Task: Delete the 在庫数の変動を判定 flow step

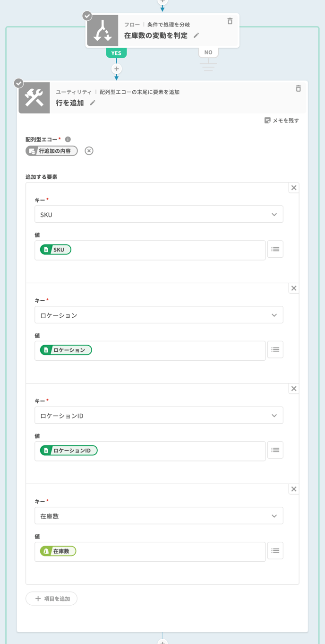Action: (x=230, y=21)
